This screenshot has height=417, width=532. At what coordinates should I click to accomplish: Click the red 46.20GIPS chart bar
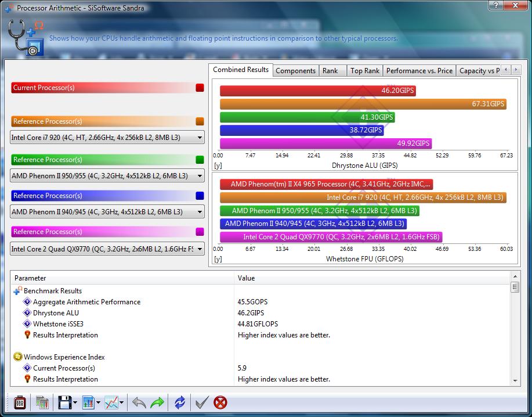tap(318, 91)
